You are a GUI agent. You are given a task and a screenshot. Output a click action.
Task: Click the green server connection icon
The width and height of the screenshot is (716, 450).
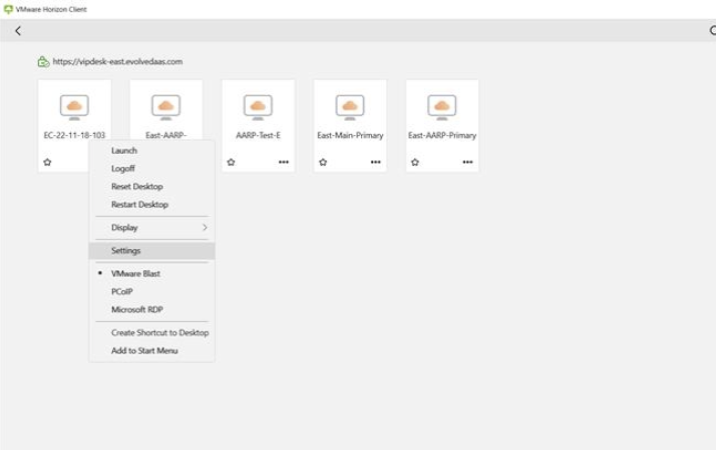tap(43, 62)
